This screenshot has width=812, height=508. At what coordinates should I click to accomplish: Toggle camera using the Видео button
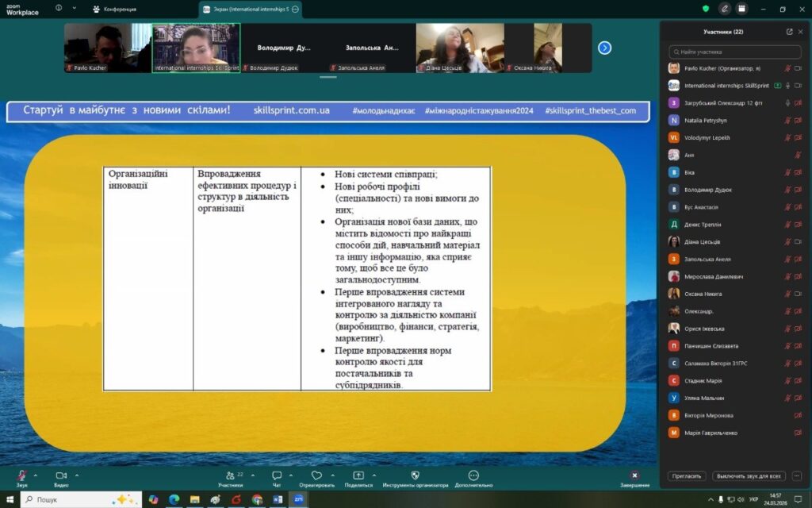point(60,475)
